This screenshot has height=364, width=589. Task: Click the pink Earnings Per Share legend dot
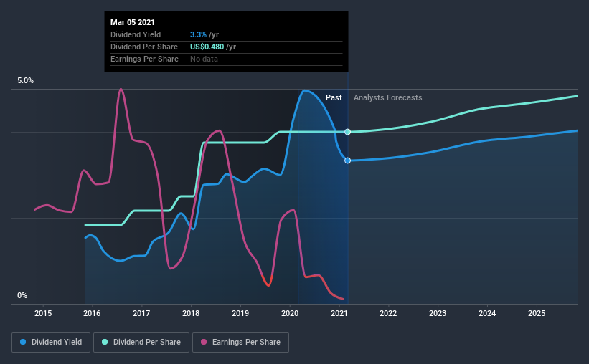[206, 343]
